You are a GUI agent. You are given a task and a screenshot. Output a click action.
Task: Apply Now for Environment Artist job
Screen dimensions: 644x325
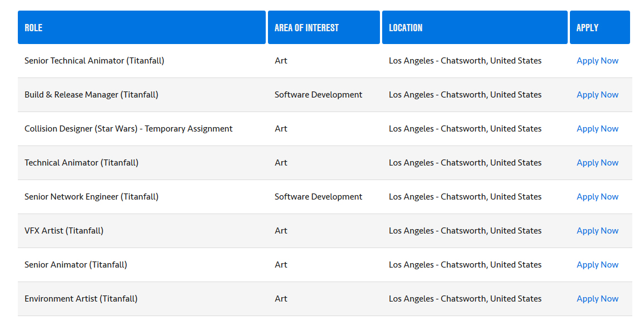[x=597, y=299]
